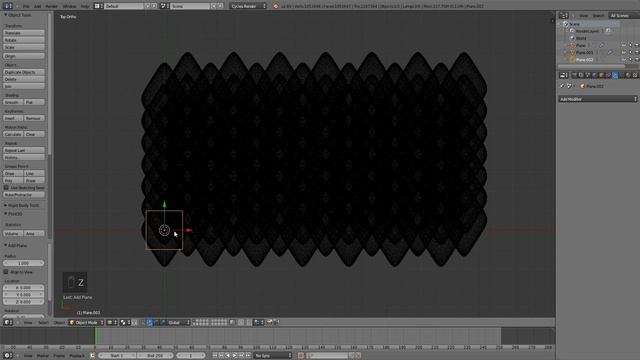Viewport: 640px width, 360px height.
Task: Open the Render menu
Action: click(51, 6)
